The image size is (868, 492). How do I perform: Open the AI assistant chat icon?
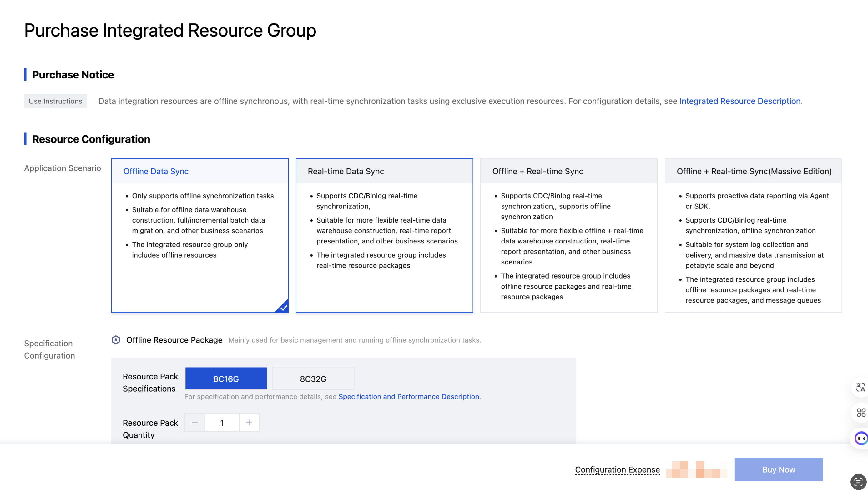860,438
